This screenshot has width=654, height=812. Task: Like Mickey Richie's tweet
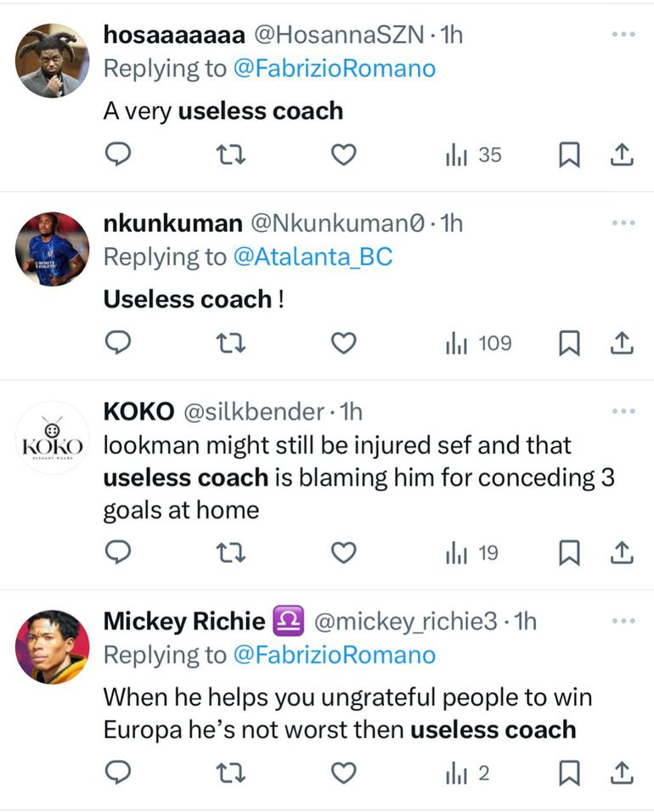[343, 773]
